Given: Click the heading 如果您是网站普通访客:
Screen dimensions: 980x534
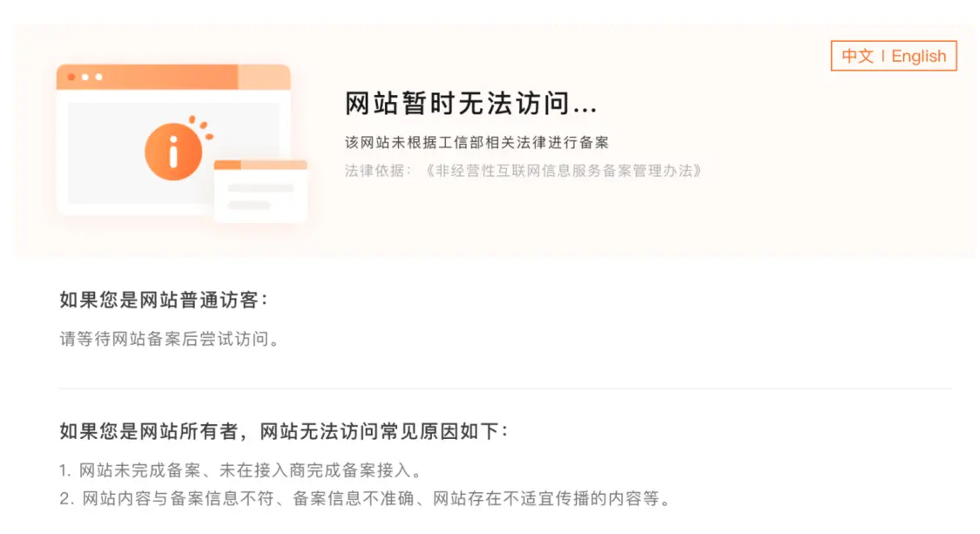Looking at the screenshot, I should [163, 301].
